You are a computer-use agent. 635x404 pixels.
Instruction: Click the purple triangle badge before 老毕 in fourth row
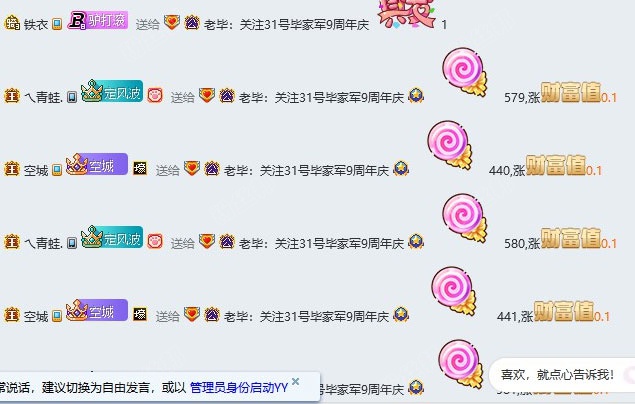pos(227,242)
